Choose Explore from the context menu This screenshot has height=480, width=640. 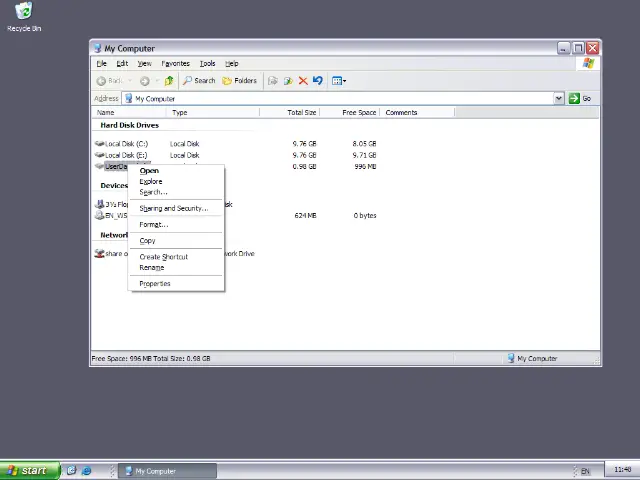click(x=176, y=181)
